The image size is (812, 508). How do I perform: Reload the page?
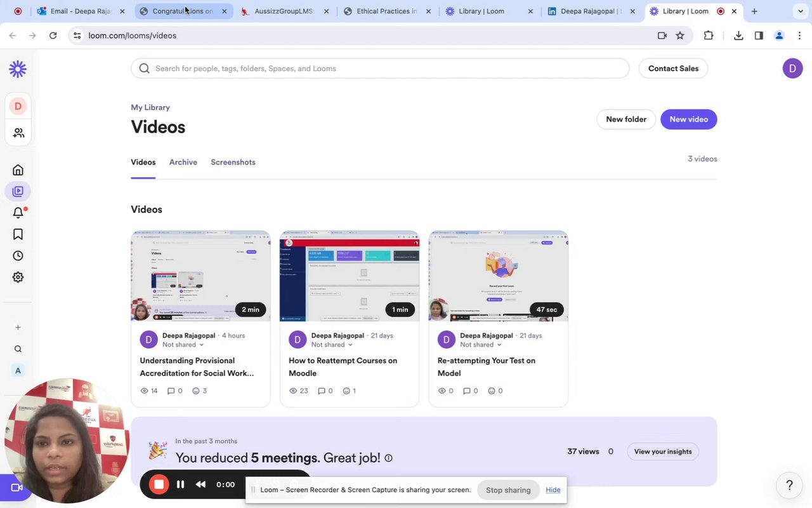point(53,36)
